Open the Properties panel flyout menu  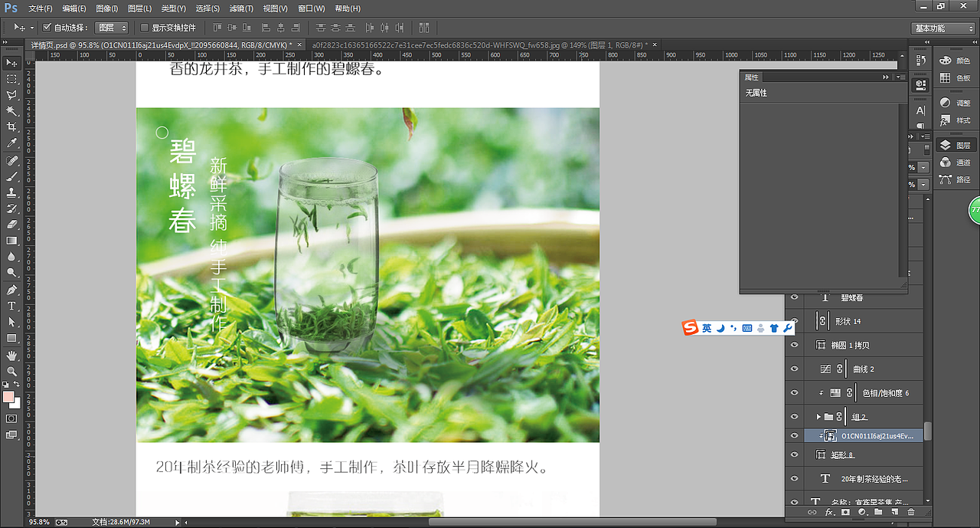point(901,77)
